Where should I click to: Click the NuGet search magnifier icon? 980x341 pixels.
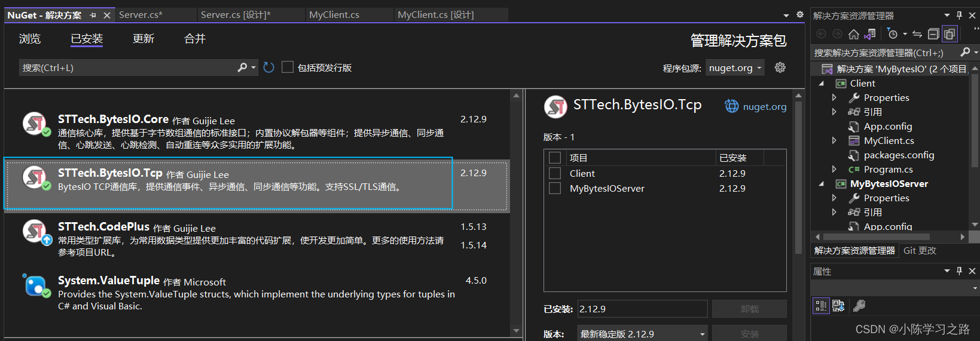(242, 67)
